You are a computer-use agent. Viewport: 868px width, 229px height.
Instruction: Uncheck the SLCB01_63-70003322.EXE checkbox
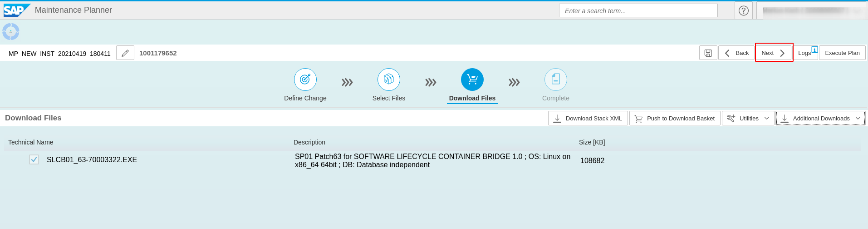[x=34, y=159]
